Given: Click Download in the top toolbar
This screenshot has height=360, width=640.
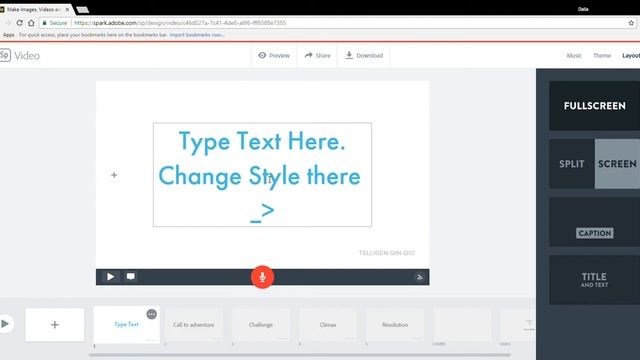Looking at the screenshot, I should pyautogui.click(x=364, y=55).
